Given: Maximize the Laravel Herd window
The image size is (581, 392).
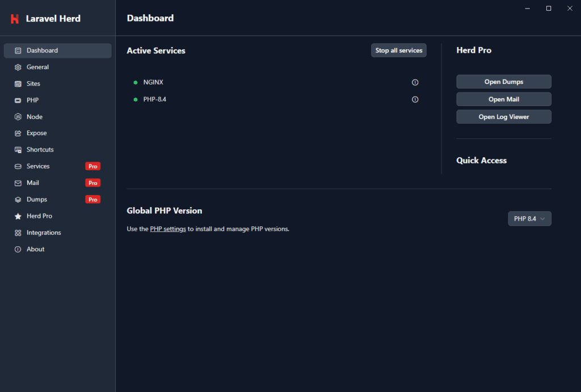Looking at the screenshot, I should tap(549, 8).
